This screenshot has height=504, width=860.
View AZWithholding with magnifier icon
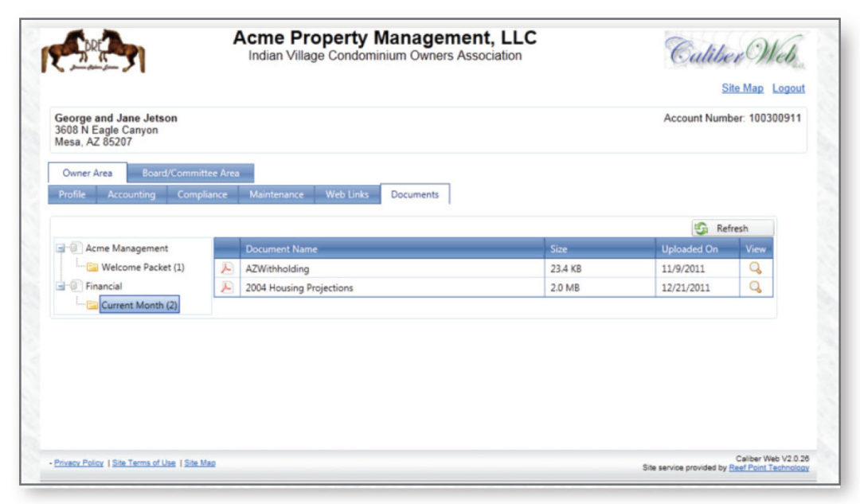click(756, 269)
